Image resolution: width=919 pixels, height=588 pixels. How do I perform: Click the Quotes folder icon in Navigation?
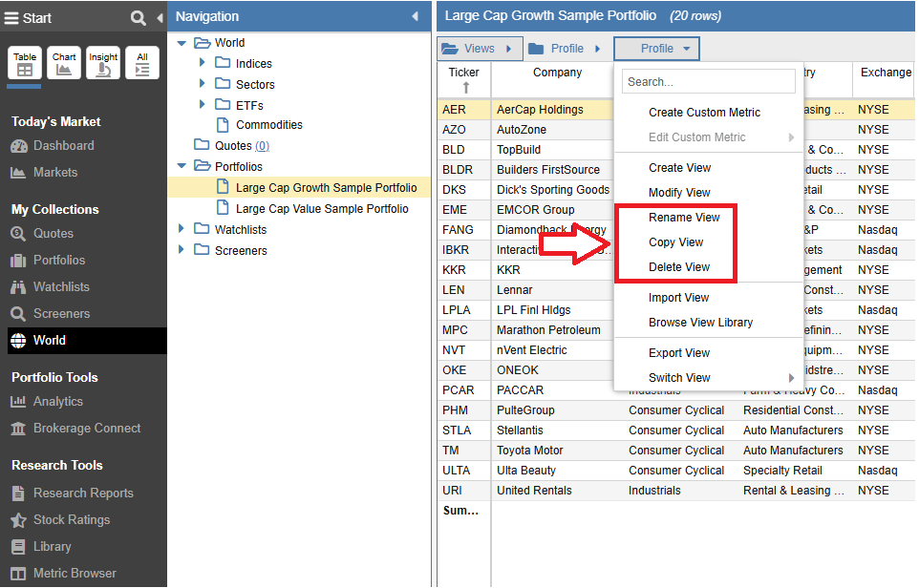tap(202, 145)
